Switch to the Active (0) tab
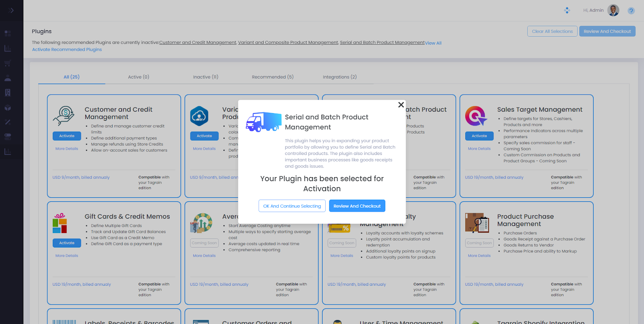This screenshot has height=324, width=644. (138, 77)
